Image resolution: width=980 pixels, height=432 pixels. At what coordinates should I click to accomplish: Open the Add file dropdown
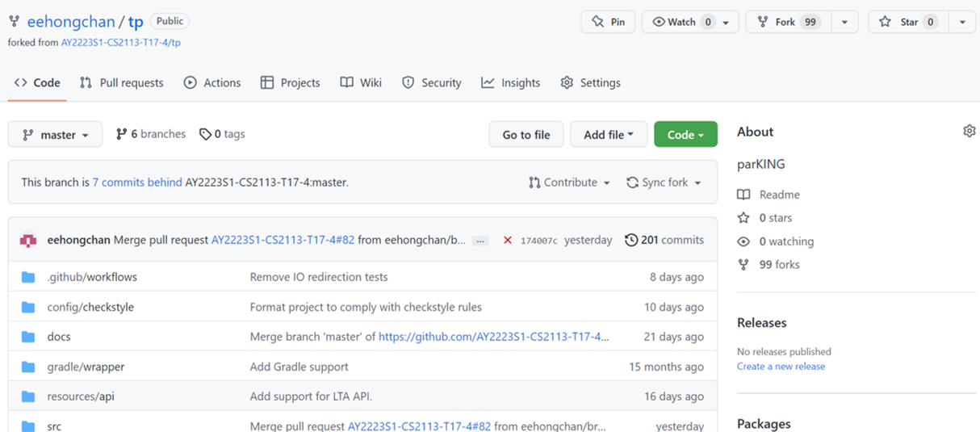(609, 135)
